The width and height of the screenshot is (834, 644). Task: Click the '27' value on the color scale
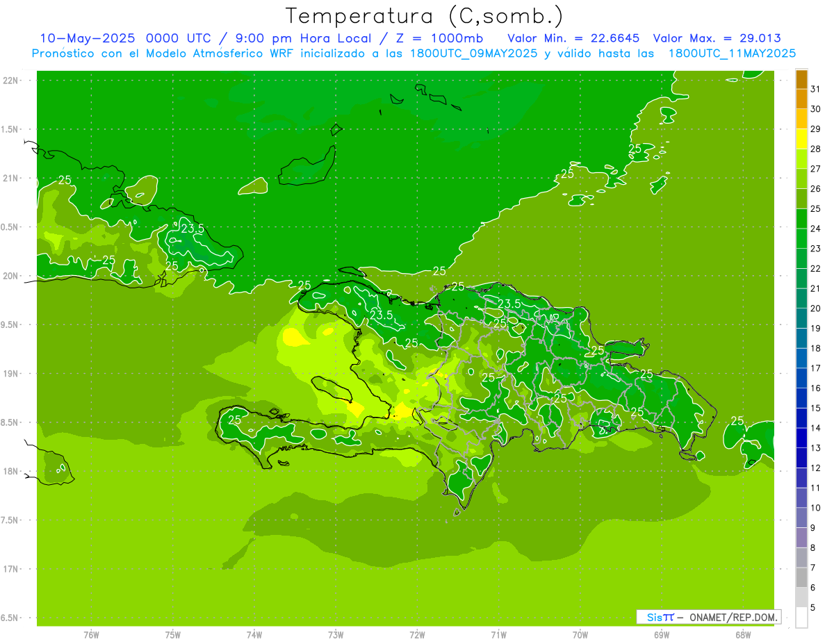pos(815,169)
